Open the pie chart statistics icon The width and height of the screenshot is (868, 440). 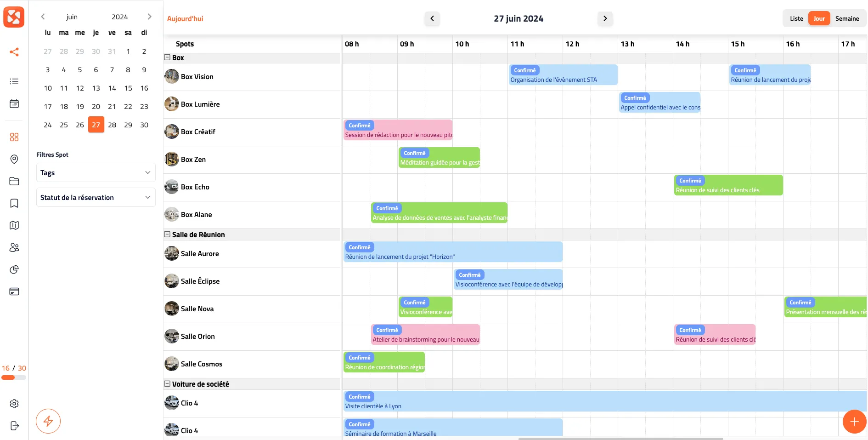click(14, 269)
